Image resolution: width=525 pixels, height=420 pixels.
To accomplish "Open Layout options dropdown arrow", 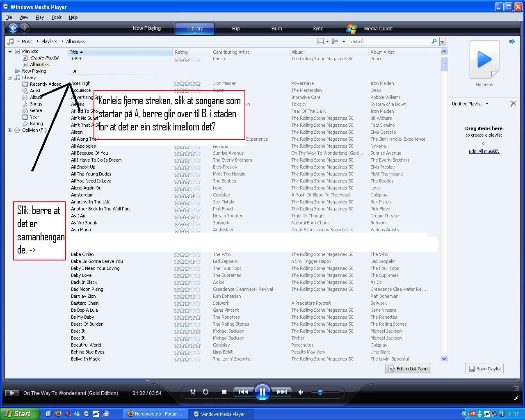I will click(327, 41).
